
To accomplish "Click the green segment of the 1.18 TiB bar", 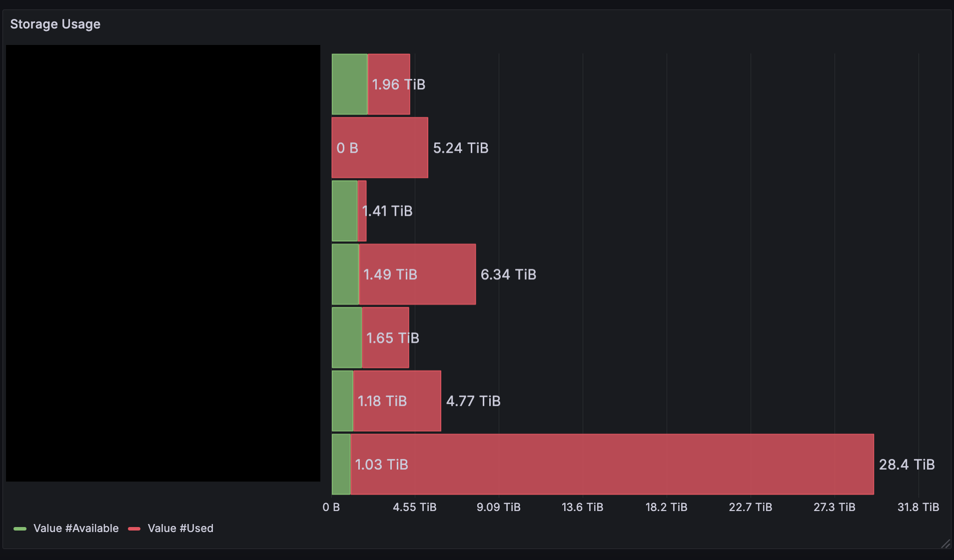I will [x=342, y=401].
